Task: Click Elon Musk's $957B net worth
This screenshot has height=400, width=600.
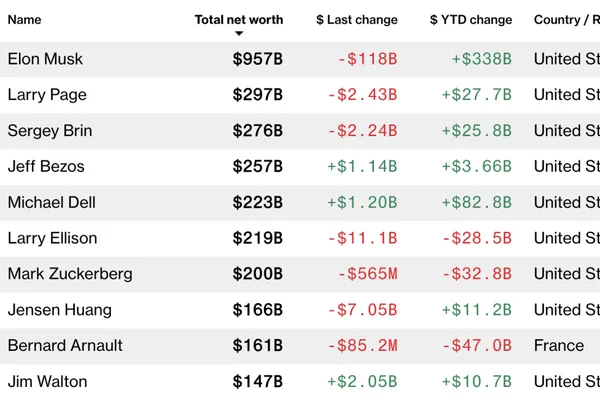Action: [x=258, y=59]
